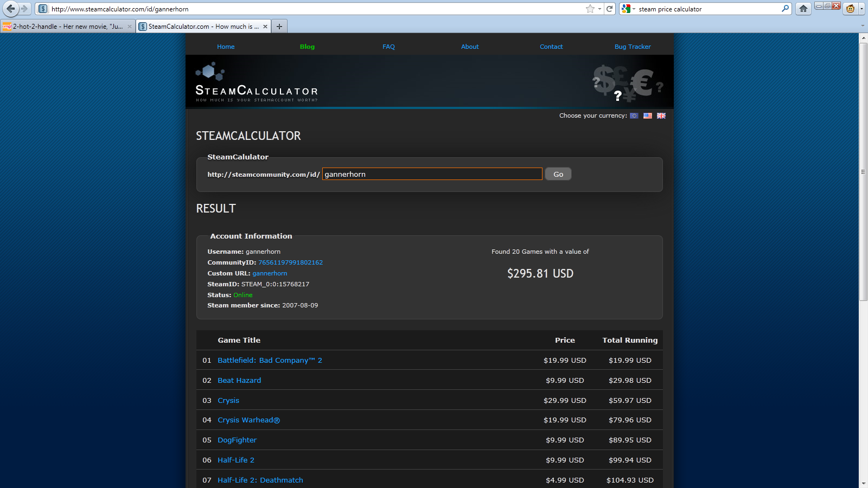Open the address bar history dropdown arrow
The height and width of the screenshot is (488, 868).
(599, 9)
